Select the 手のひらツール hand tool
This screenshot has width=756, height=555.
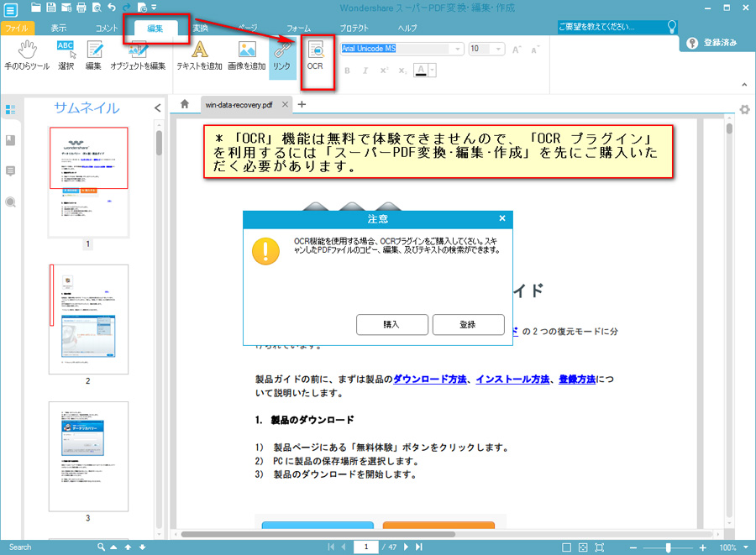point(27,56)
